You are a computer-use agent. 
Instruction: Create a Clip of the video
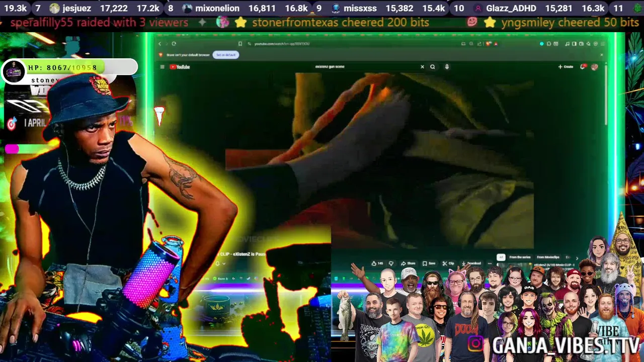pos(448,263)
